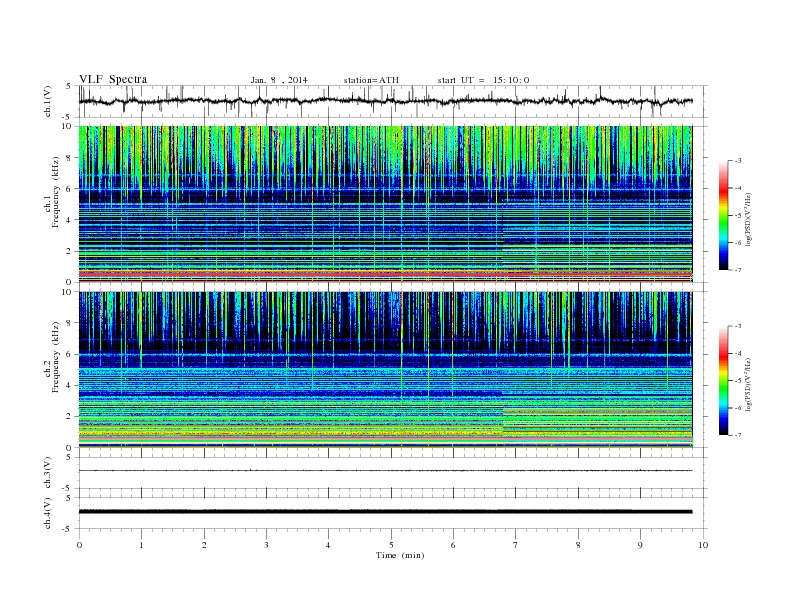Click the thick ch.4 voltage trace

tap(385, 512)
